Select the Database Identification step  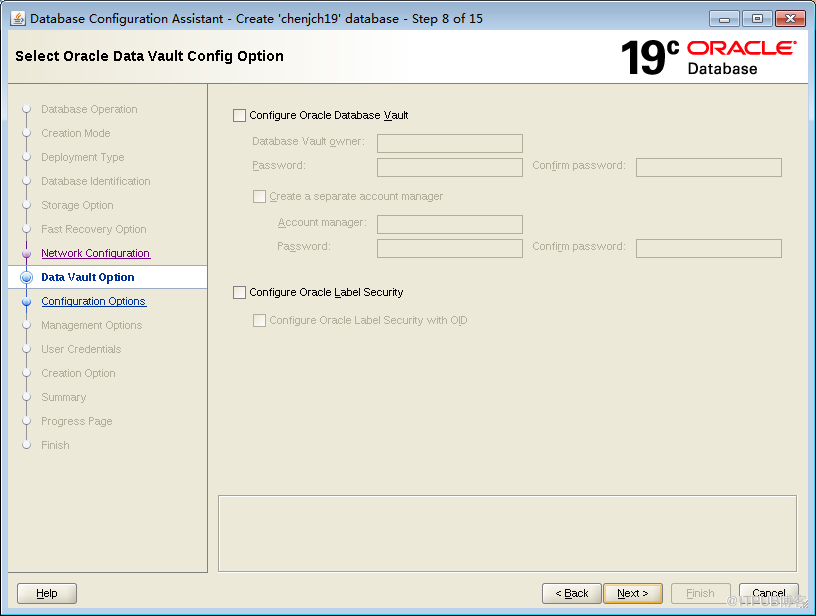coord(96,181)
